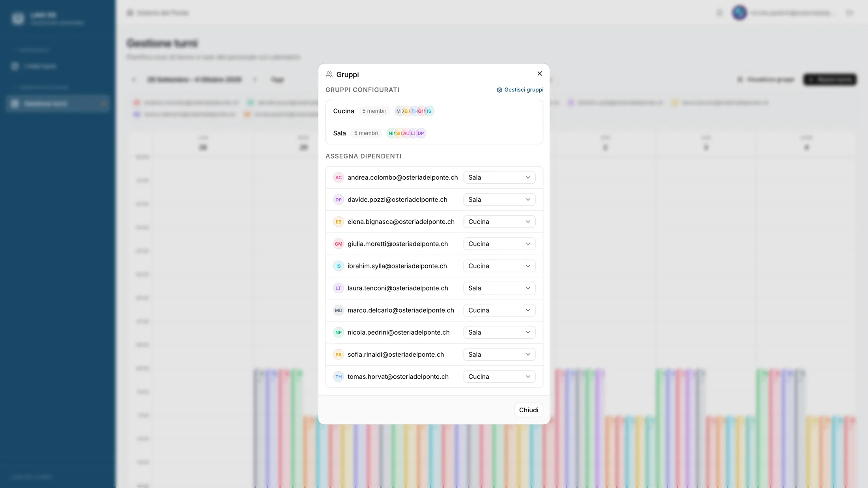Open group dropdown for andrea.colombo
Viewport: 868px width, 488px height.
click(x=499, y=177)
